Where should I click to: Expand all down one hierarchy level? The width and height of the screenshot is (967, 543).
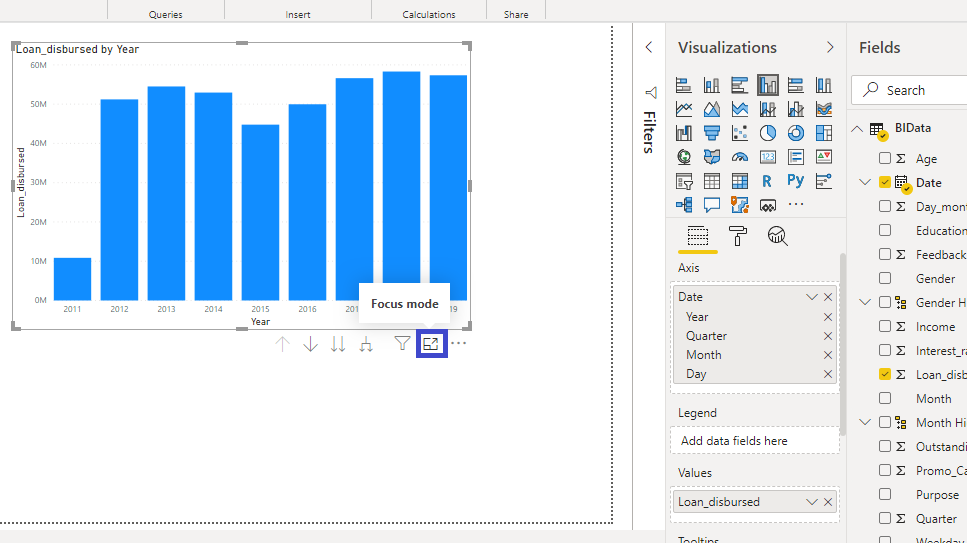tap(366, 344)
